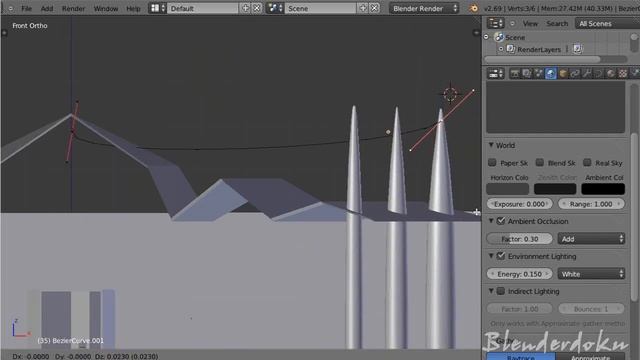Collapse the info header with small arrow
The width and height of the screenshot is (640, 360).
point(10,8)
